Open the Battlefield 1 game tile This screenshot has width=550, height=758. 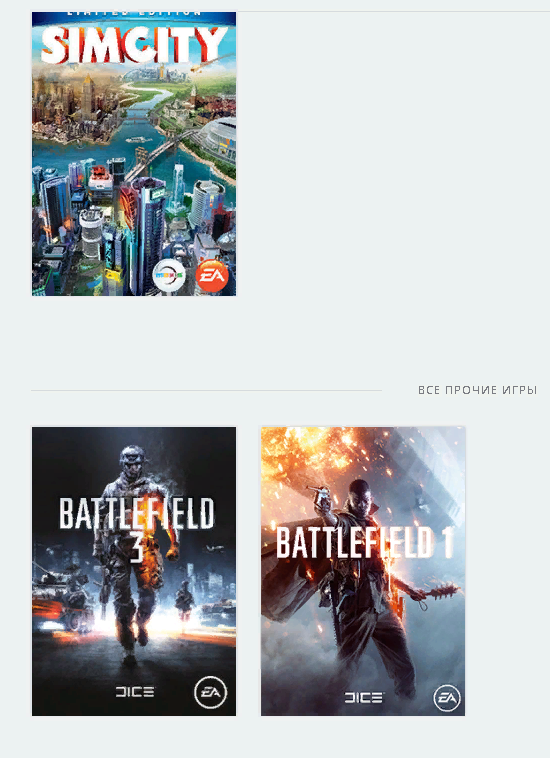(363, 571)
